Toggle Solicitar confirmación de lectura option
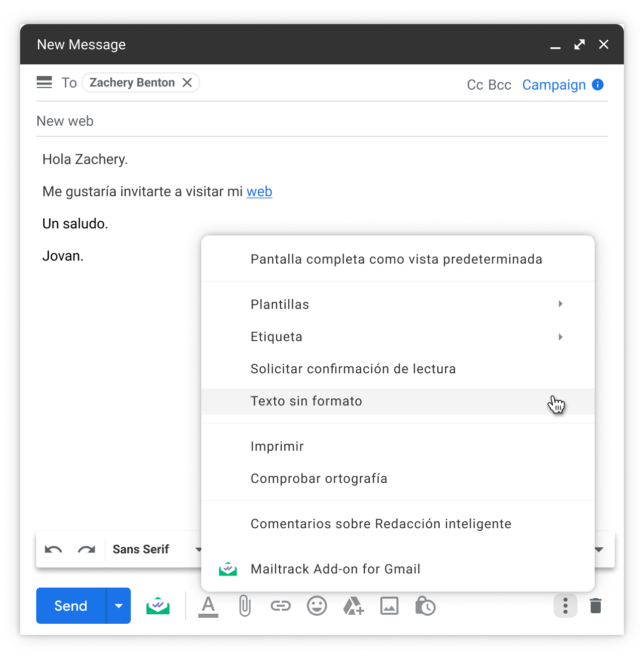This screenshot has height=658, width=644. point(353,369)
